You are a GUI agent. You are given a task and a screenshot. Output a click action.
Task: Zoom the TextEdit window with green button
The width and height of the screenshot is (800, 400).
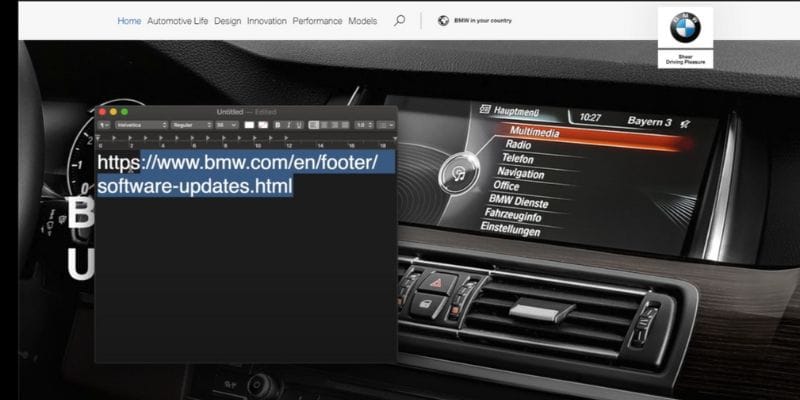point(124,112)
